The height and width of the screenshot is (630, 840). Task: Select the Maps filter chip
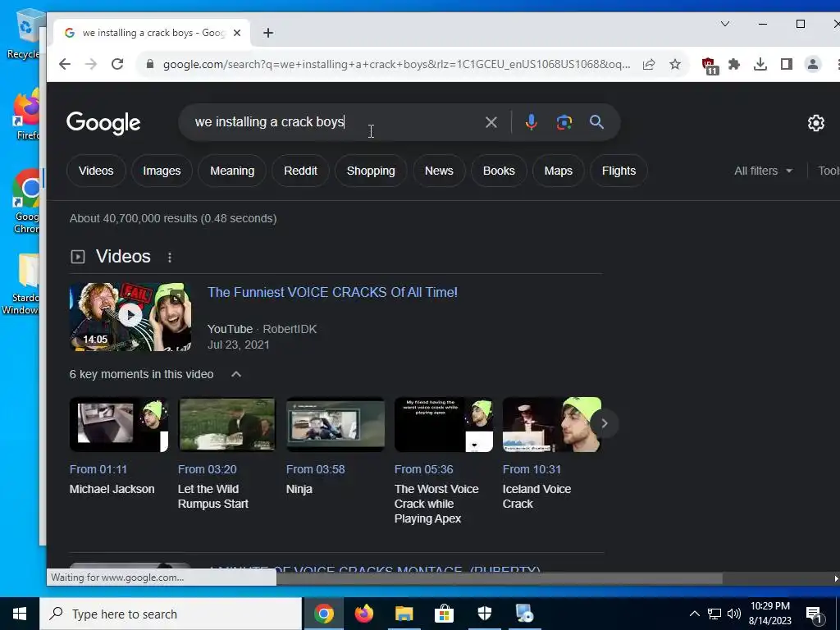[558, 171]
